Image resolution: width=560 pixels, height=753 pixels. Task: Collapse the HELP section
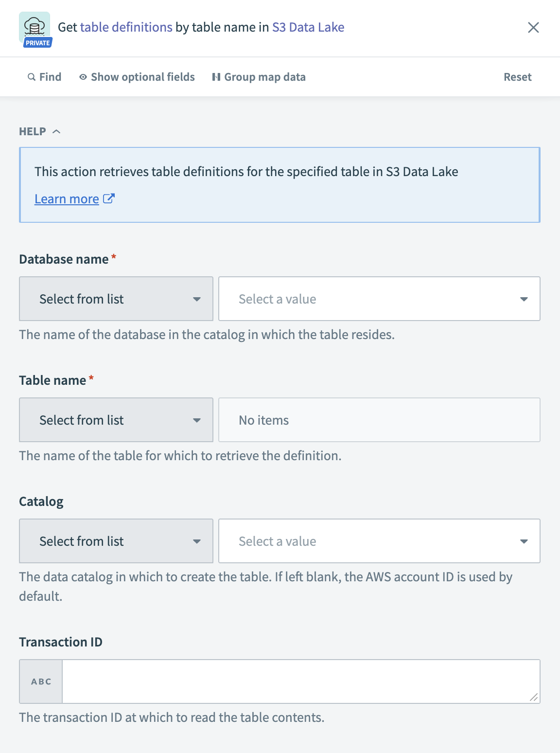click(56, 131)
